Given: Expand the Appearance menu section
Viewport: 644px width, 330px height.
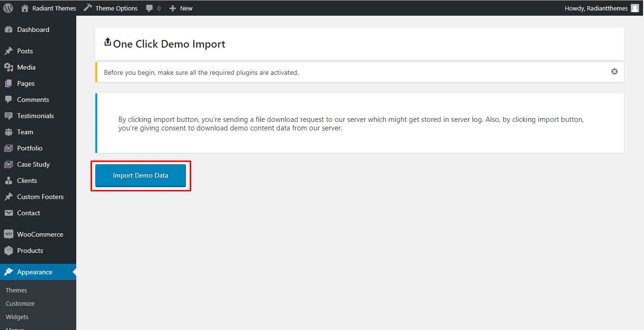Looking at the screenshot, I should click(35, 272).
